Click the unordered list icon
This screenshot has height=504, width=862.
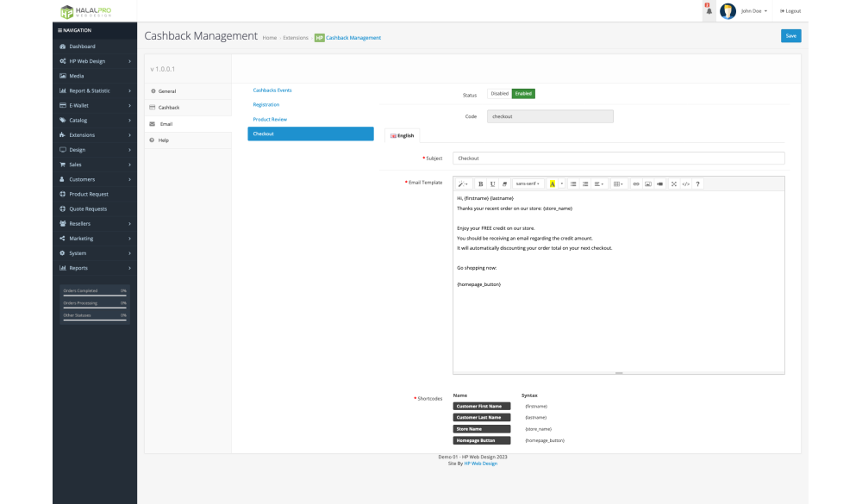574,184
